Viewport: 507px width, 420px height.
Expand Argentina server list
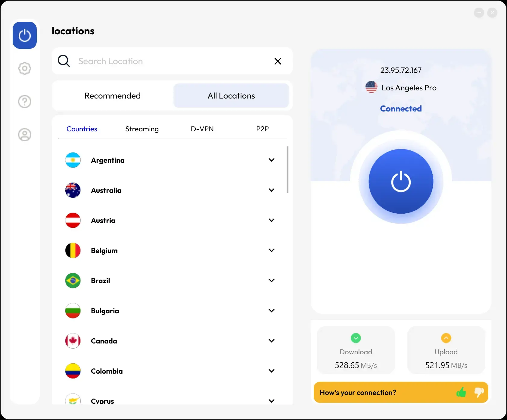coord(272,160)
